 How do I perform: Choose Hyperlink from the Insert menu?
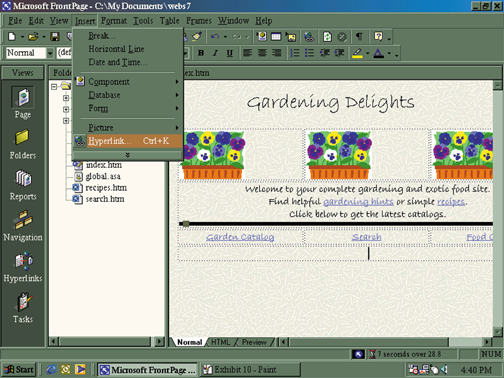(x=127, y=141)
